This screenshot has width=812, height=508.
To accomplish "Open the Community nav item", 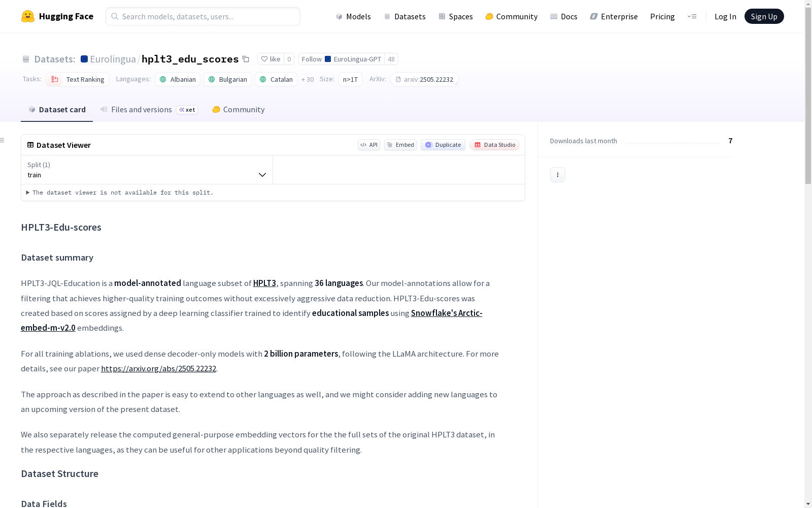I will (512, 16).
